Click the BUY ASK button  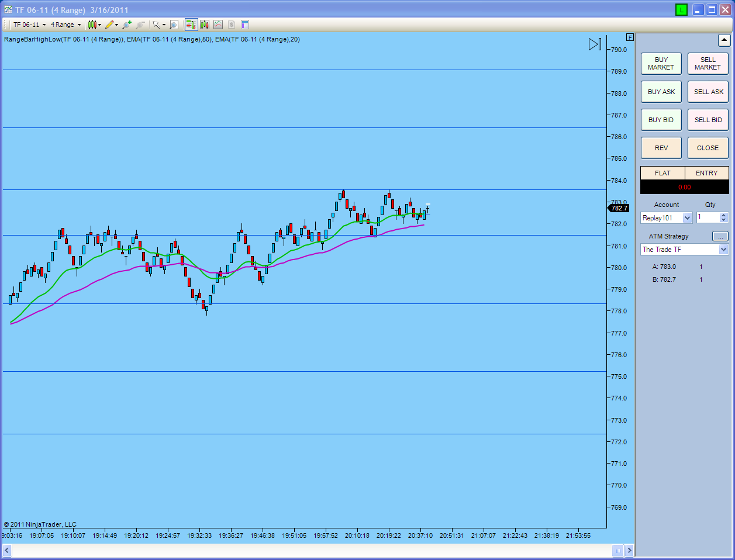click(661, 92)
